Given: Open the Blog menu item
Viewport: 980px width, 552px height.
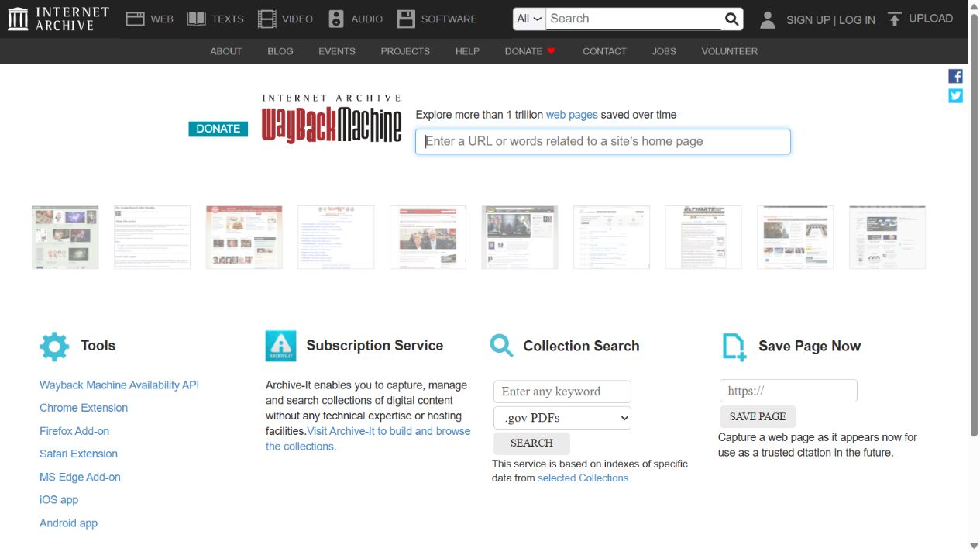Looking at the screenshot, I should [280, 51].
